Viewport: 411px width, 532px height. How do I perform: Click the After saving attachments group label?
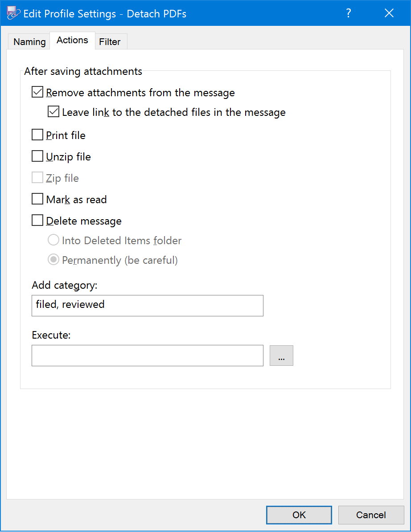click(x=83, y=71)
